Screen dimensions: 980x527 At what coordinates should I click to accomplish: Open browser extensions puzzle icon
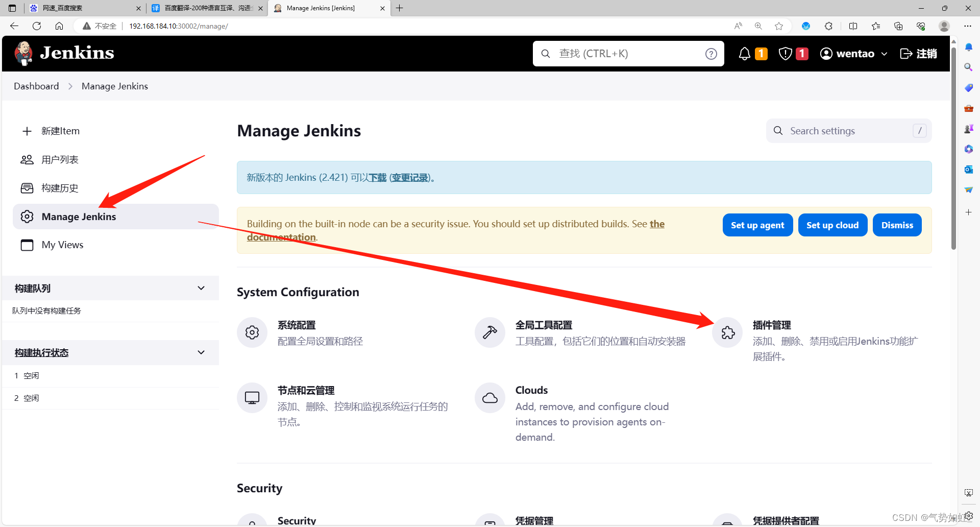(x=828, y=26)
